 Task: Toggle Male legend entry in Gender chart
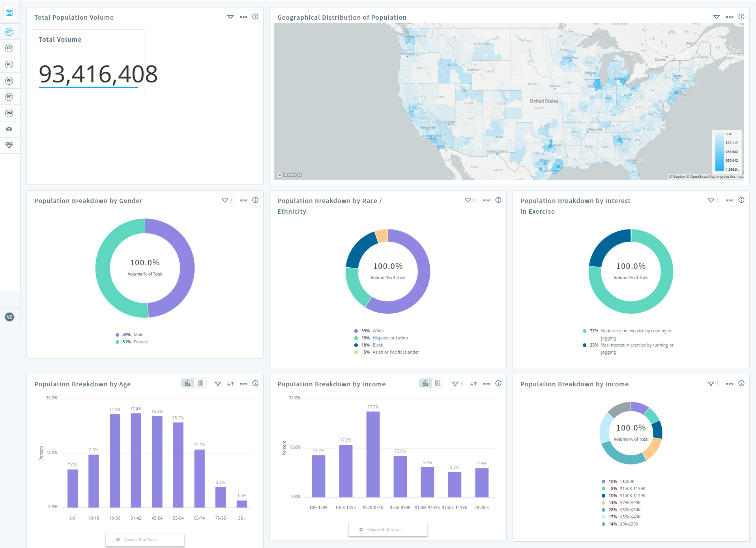coord(129,335)
